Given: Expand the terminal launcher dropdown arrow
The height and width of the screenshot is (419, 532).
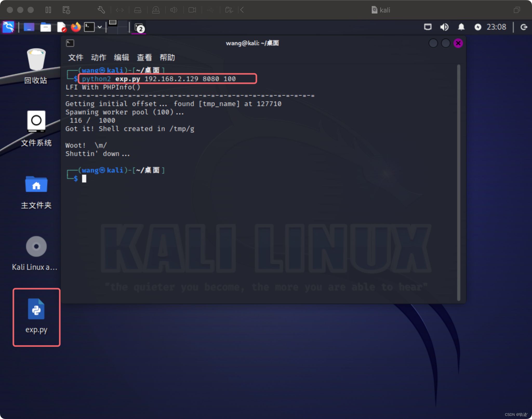Looking at the screenshot, I should click(x=100, y=27).
